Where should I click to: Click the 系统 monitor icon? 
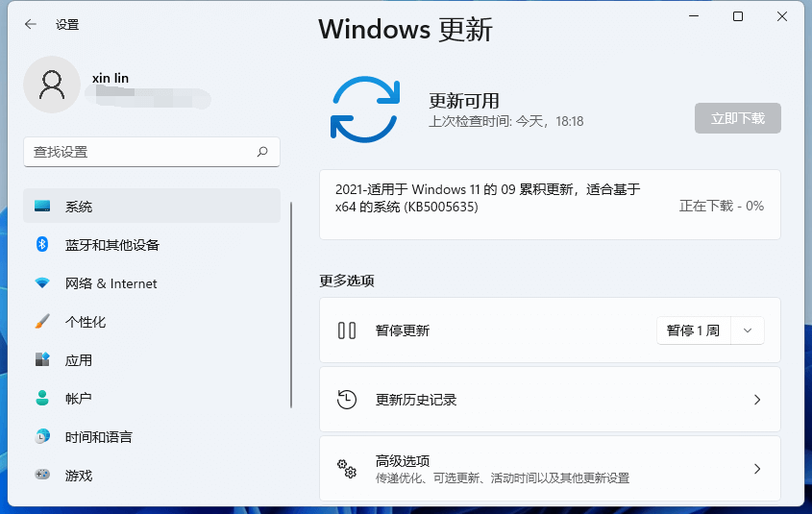click(x=42, y=206)
